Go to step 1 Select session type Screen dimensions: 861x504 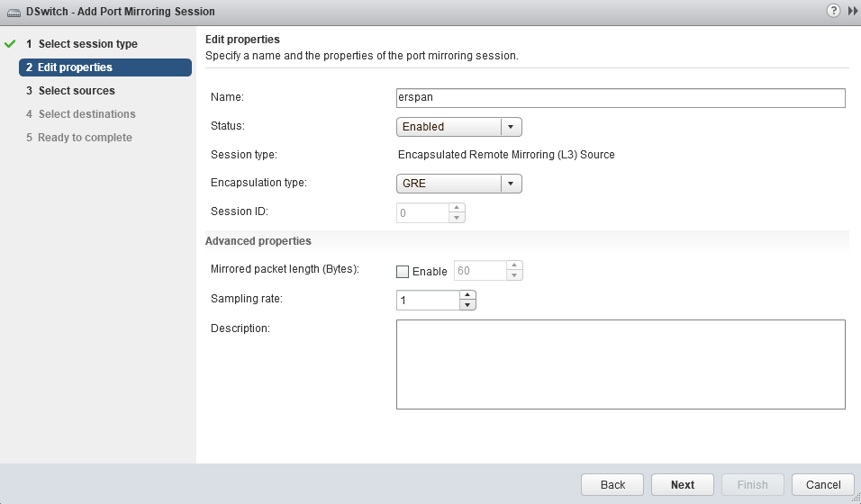87,44
